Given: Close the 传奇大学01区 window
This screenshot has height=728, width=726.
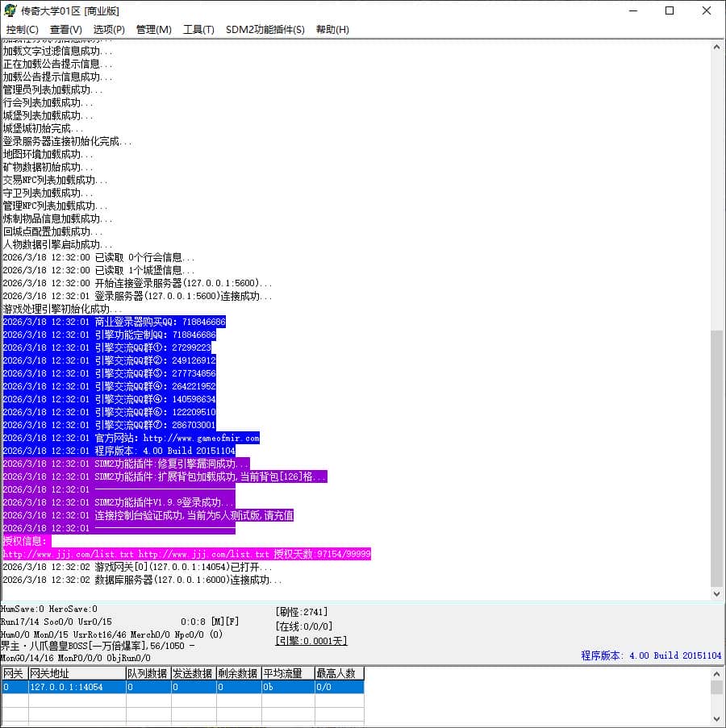Looking at the screenshot, I should [x=706, y=10].
